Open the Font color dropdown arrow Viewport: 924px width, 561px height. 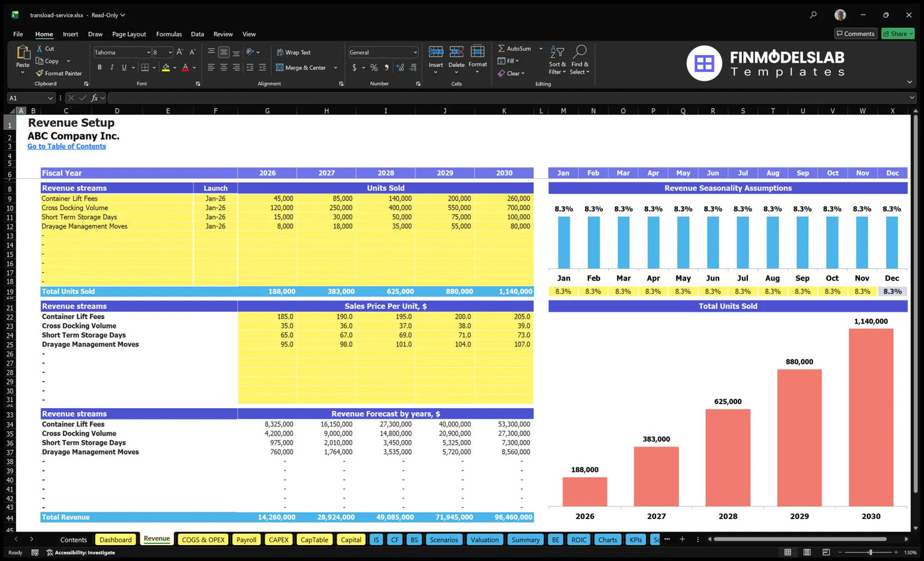[194, 68]
